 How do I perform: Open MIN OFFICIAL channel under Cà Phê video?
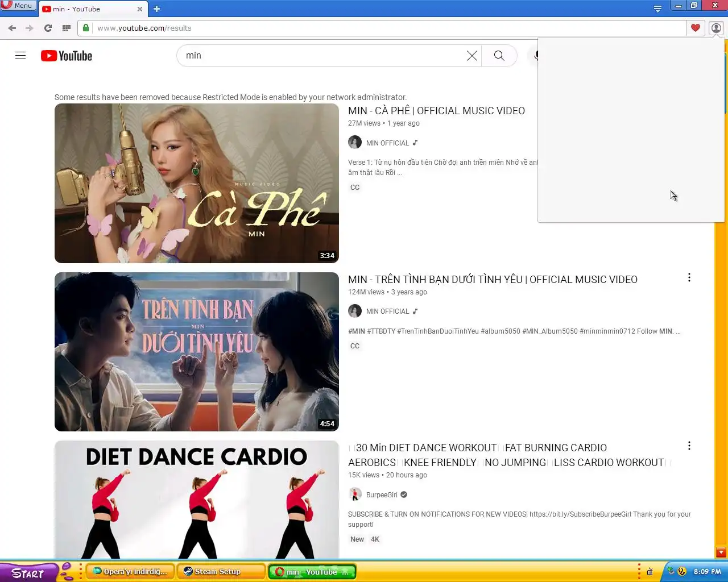pos(387,143)
